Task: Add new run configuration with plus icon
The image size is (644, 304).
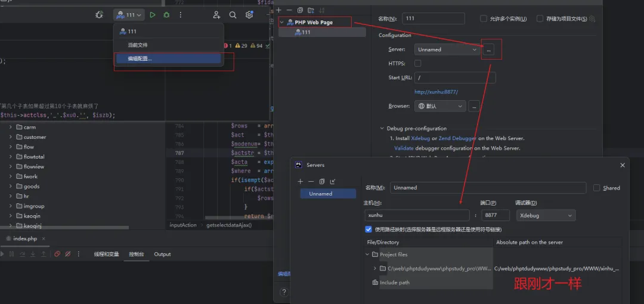Action: (x=278, y=10)
